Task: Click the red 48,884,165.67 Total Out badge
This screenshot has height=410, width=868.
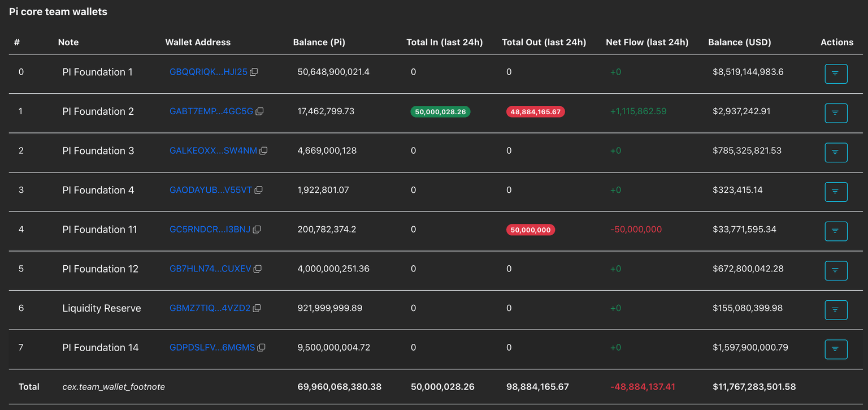Action: pos(535,112)
